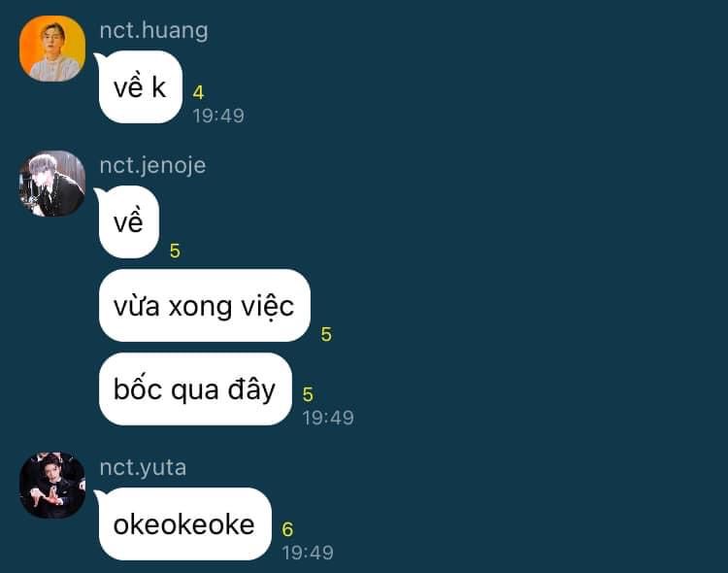This screenshot has height=573, width=728.
Task: Click read count 4 beside "về k"
Action: click(x=198, y=92)
